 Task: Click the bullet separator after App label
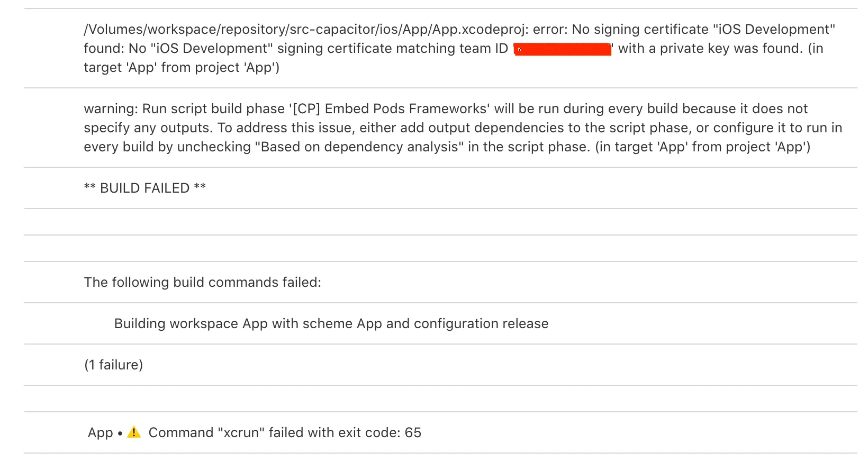(120, 433)
